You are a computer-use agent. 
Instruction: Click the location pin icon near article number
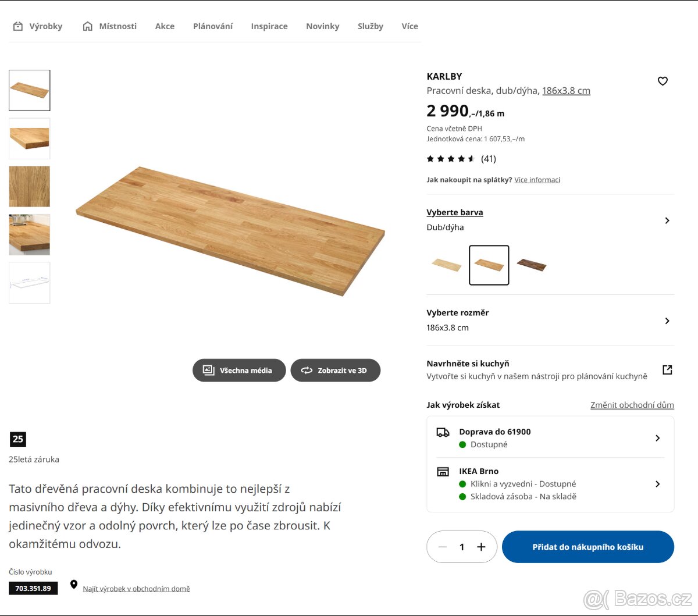pos(74,584)
